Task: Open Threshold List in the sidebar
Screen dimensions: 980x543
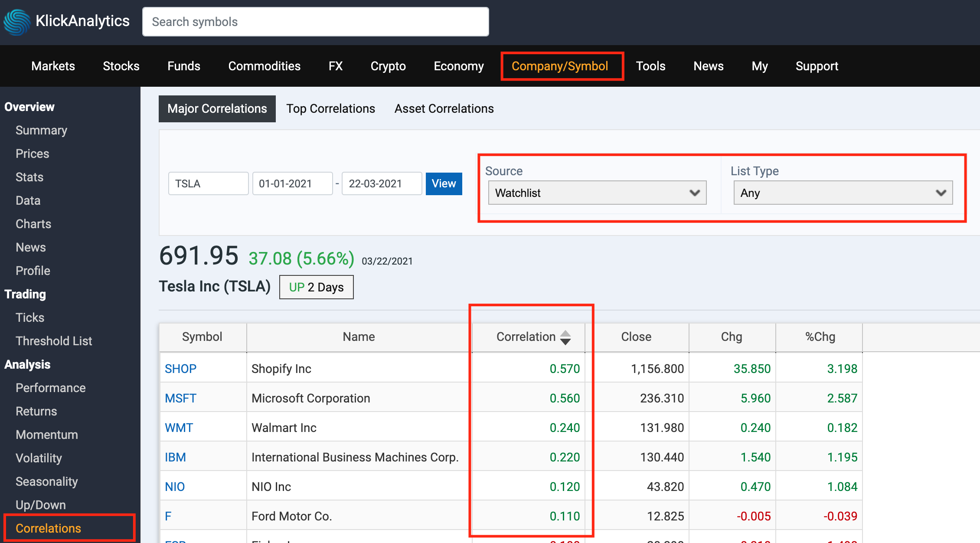Action: coord(54,341)
